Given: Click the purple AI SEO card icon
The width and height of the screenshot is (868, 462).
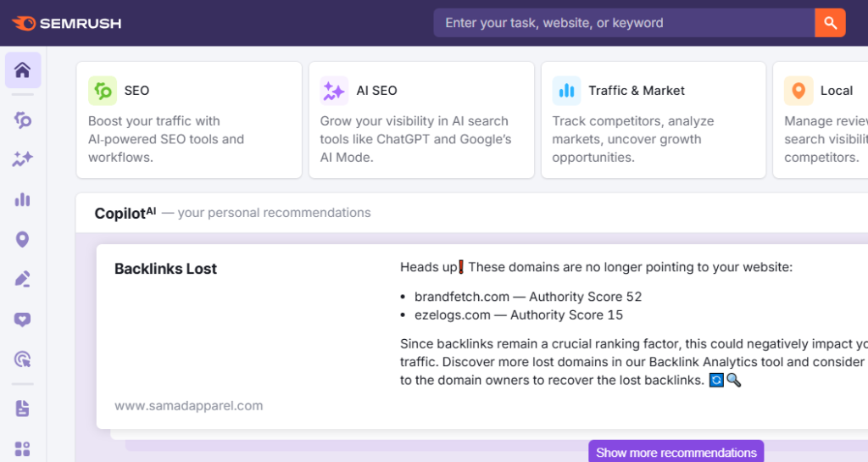Looking at the screenshot, I should (x=334, y=91).
